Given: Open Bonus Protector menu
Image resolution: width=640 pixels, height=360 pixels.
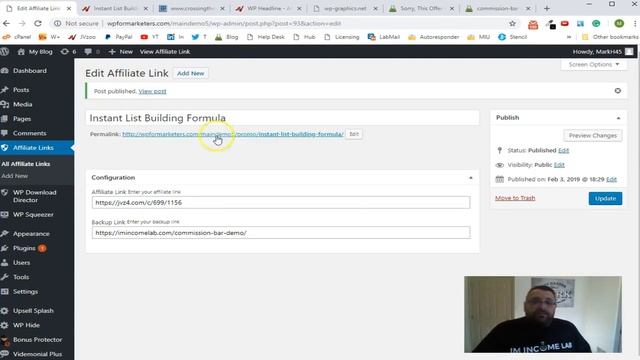Looking at the screenshot, I should [37, 340].
